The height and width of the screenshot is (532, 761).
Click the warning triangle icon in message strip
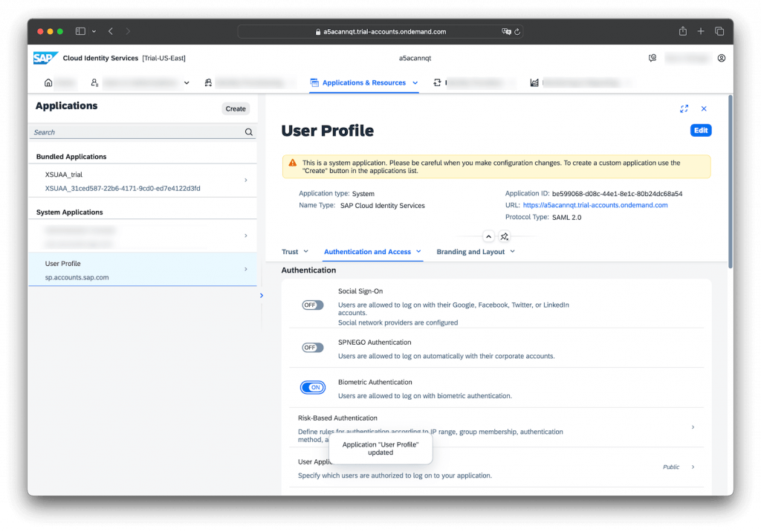click(293, 163)
